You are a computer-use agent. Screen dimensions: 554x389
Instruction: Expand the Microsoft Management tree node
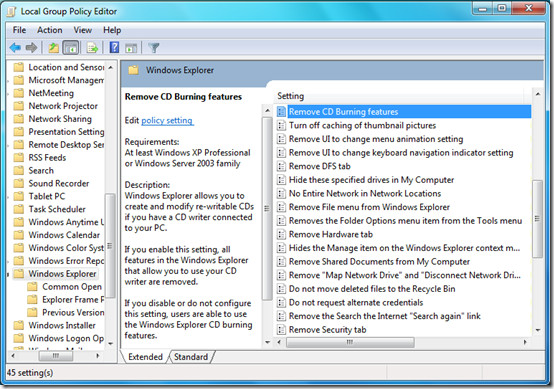coord(8,81)
